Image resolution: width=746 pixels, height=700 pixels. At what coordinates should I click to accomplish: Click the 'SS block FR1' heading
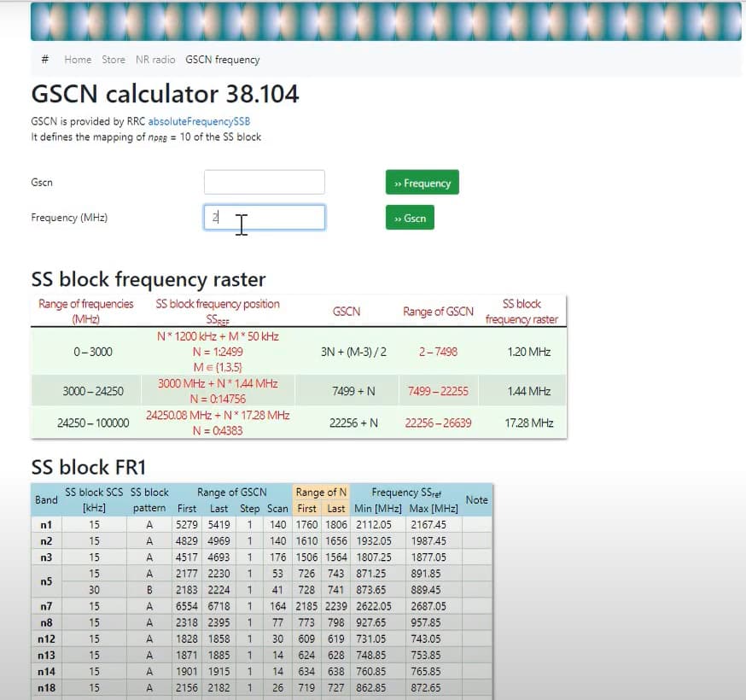89,467
